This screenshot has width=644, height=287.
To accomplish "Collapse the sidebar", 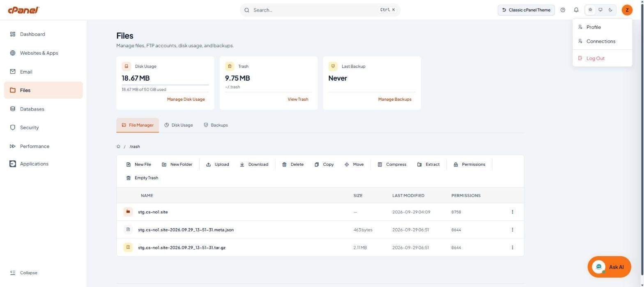I will 24,273.
